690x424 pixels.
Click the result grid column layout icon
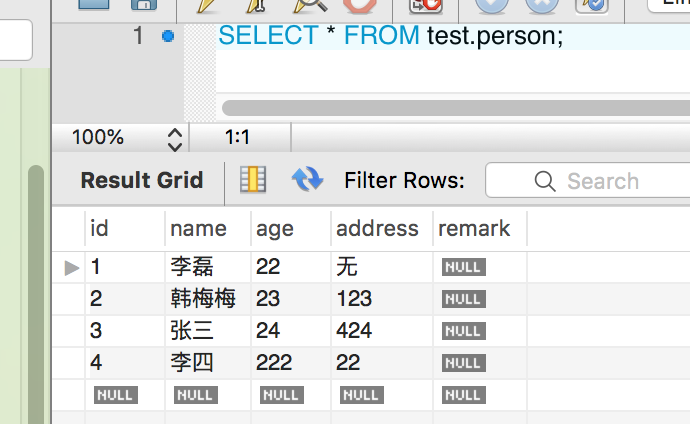[x=253, y=179]
